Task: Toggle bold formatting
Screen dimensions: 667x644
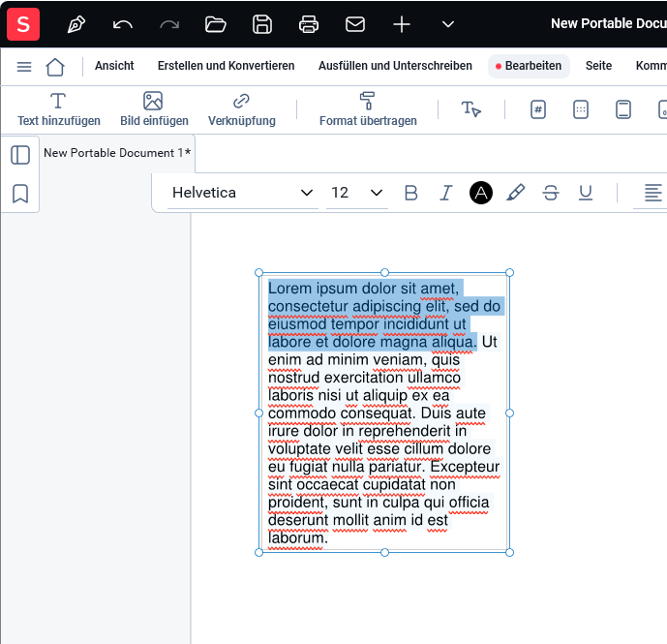Action: [410, 193]
